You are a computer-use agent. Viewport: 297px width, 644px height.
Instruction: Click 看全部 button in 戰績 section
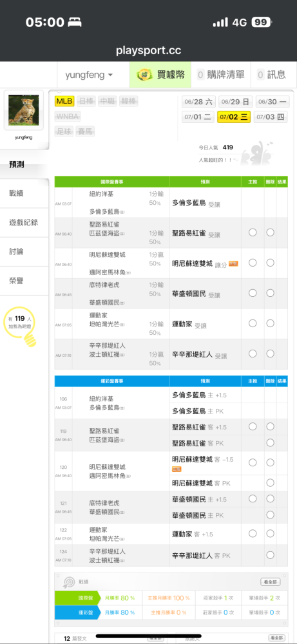[271, 582]
